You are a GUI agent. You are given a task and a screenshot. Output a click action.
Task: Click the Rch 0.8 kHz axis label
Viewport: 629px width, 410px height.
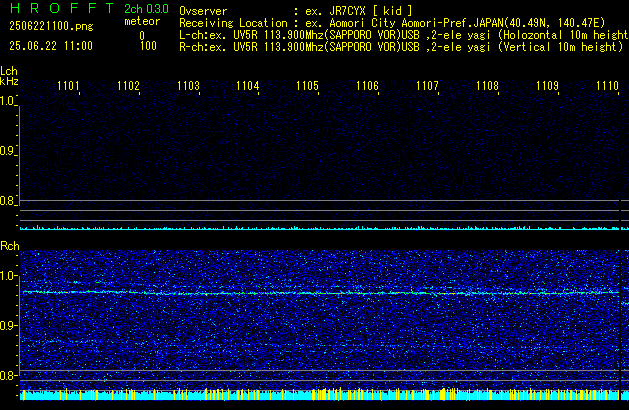coord(8,375)
